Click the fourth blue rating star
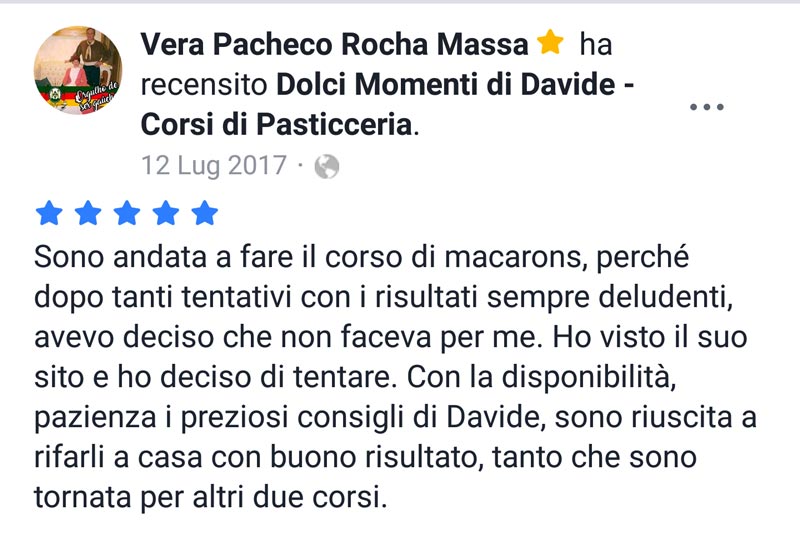This screenshot has height=547, width=800. (x=166, y=213)
